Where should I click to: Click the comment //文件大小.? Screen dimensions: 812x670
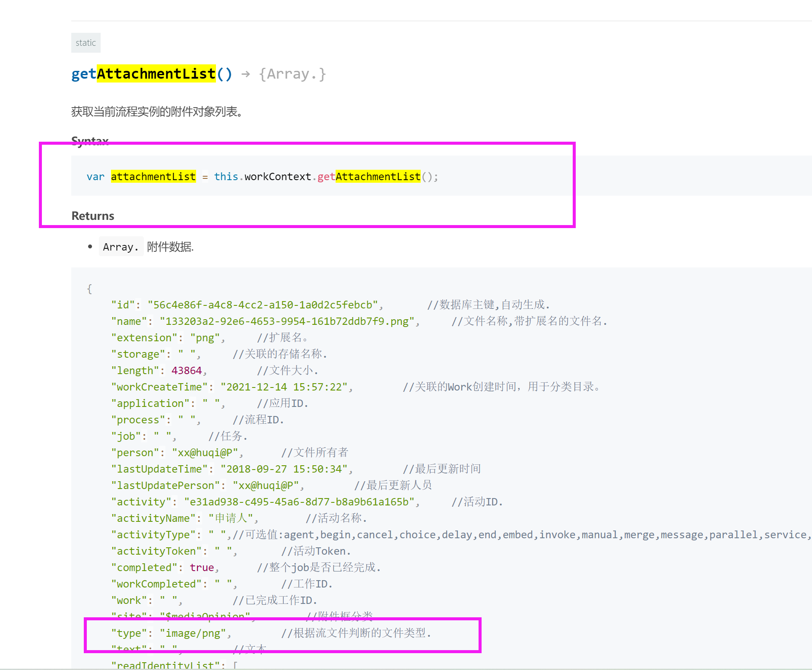pyautogui.click(x=288, y=371)
